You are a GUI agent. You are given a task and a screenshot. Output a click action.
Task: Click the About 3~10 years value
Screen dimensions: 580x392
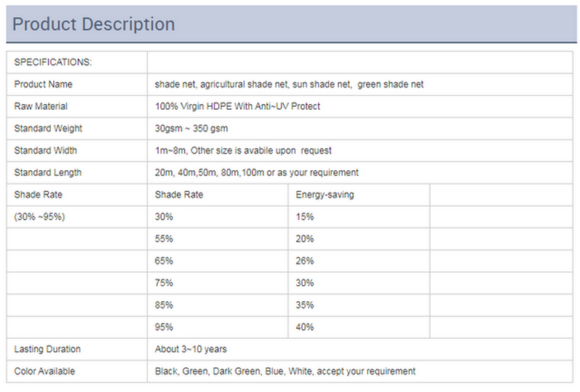[x=191, y=349]
